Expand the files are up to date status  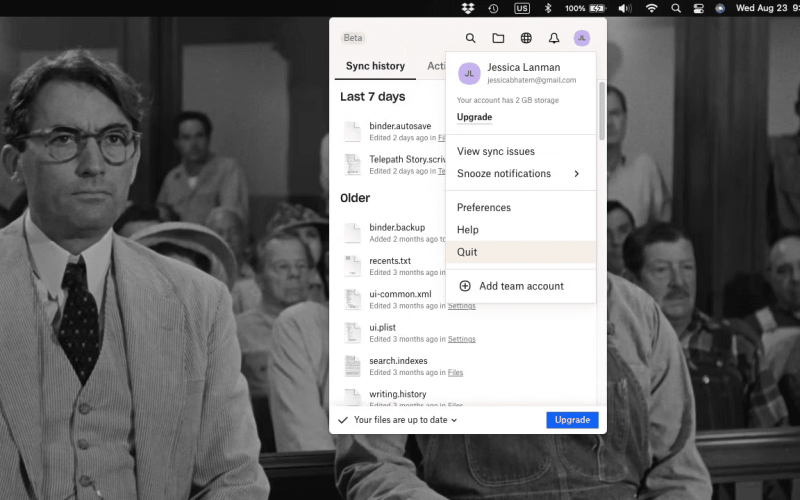tap(454, 420)
